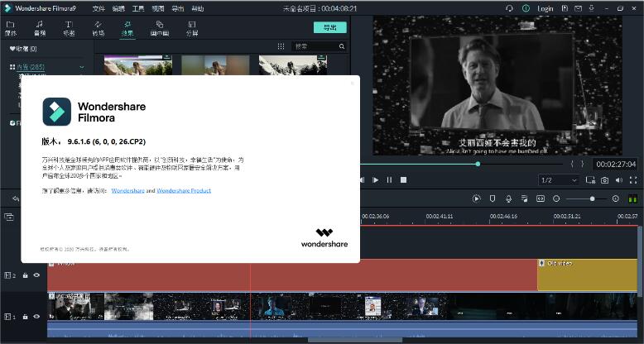Switch to the 转场 transitions tab

99,28
